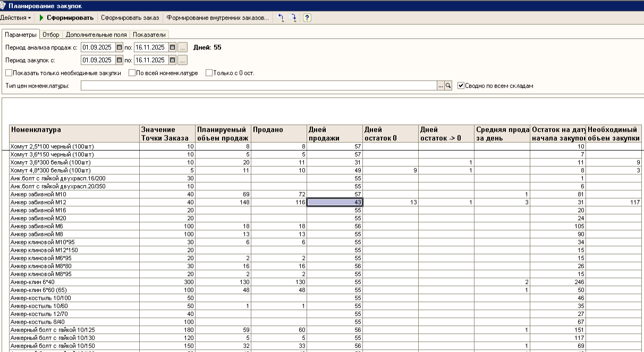This screenshot has height=352, width=644.
Task: Click the second arrow icon beside help
Action: click(x=293, y=18)
